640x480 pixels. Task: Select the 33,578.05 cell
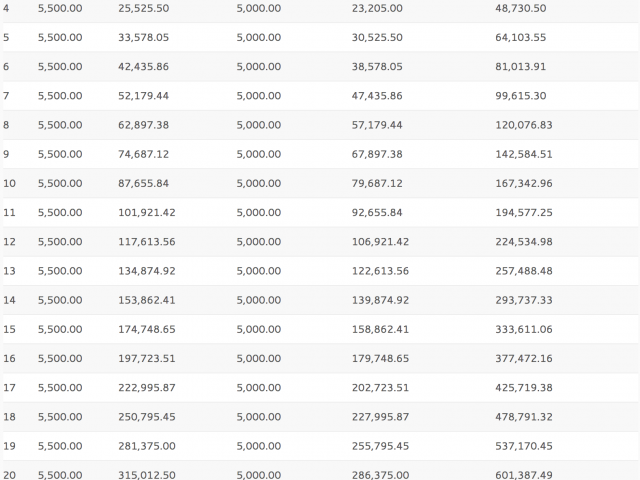[x=144, y=38]
